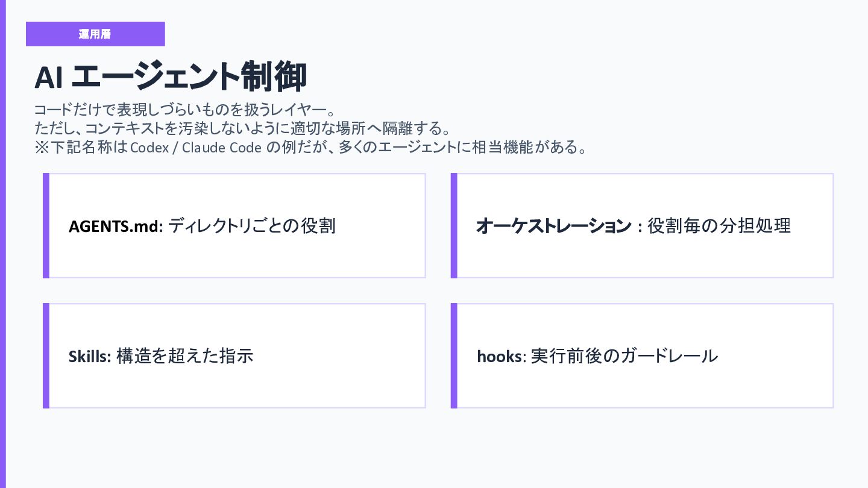
Task: Click the 運用層 purple label badge
Action: click(x=95, y=34)
